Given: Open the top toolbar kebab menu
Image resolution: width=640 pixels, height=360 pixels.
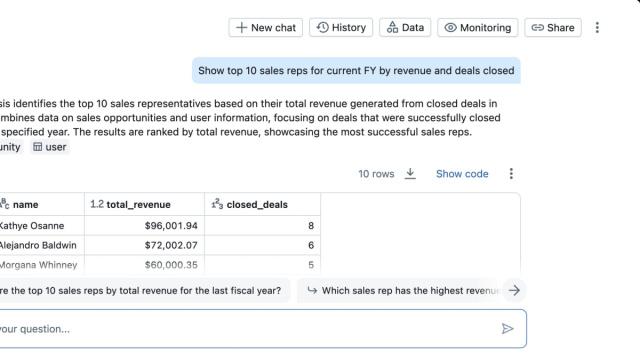Looking at the screenshot, I should pos(597,27).
